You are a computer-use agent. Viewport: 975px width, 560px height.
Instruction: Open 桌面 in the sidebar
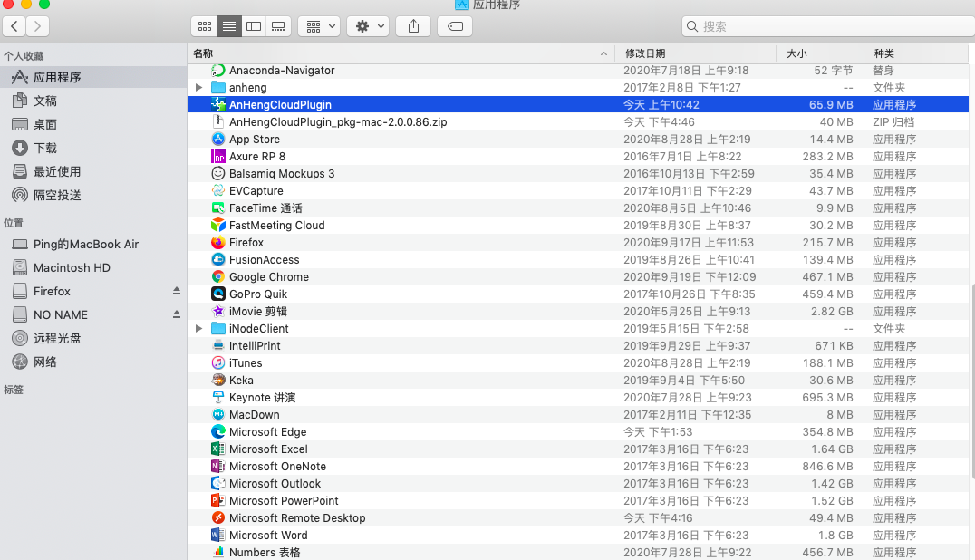[x=93, y=124]
